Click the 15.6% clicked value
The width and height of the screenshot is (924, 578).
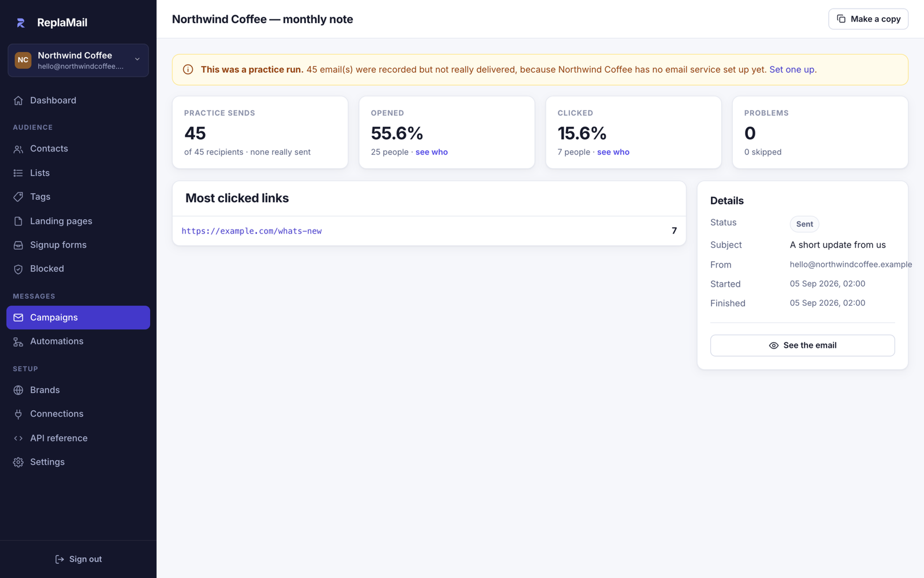click(x=582, y=133)
